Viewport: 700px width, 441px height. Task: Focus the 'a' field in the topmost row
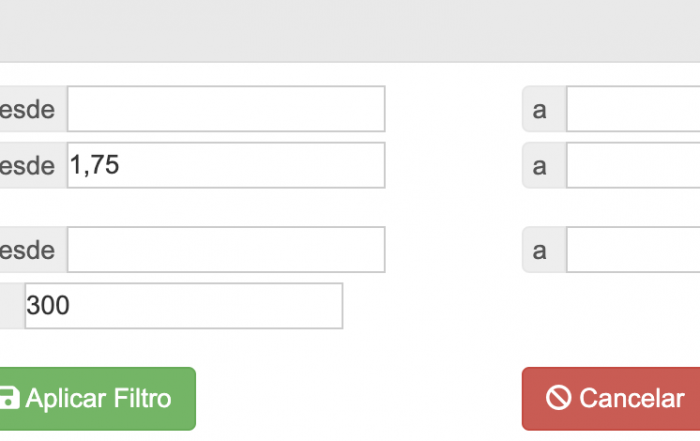(632, 109)
